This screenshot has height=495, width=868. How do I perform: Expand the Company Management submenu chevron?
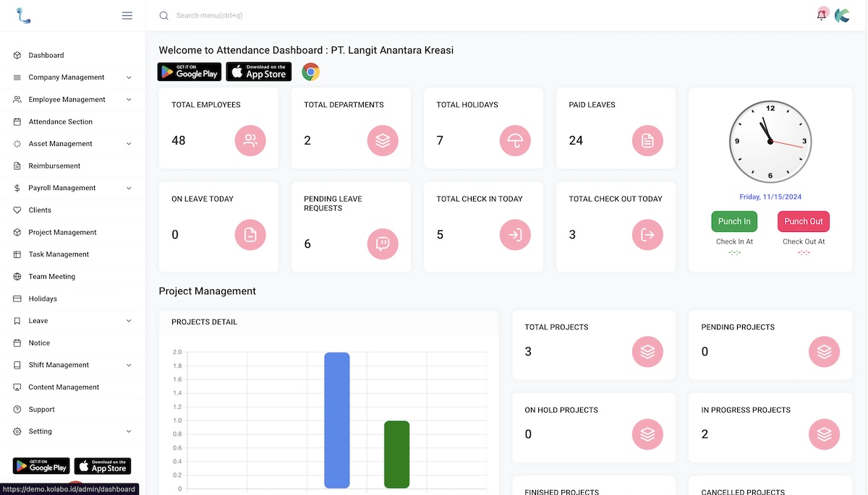click(129, 77)
